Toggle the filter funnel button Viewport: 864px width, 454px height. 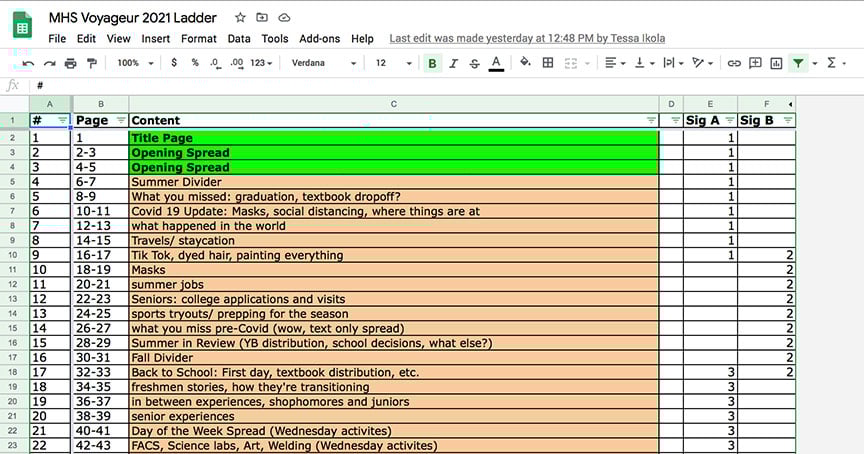point(798,63)
